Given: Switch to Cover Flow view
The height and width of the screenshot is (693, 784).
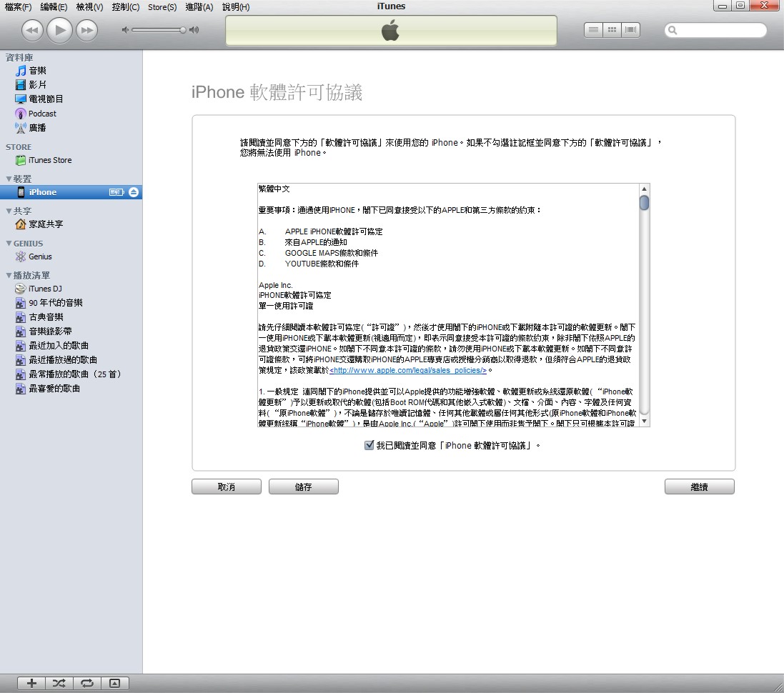Looking at the screenshot, I should pyautogui.click(x=631, y=30).
